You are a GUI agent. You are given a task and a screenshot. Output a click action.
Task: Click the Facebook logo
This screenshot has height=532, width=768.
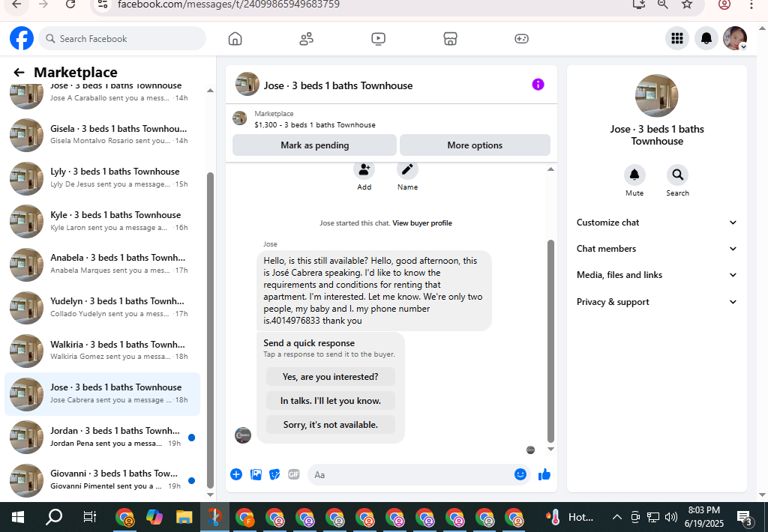tap(22, 38)
